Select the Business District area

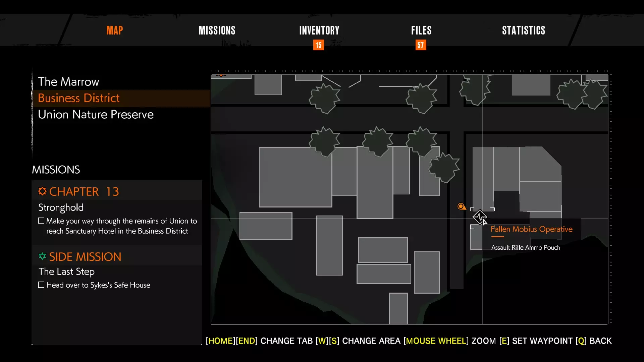tap(78, 98)
